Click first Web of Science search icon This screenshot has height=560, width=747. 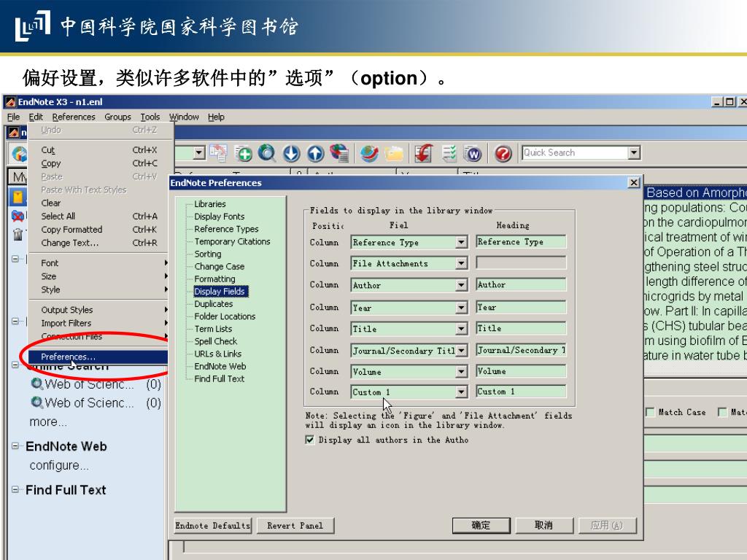(36, 384)
